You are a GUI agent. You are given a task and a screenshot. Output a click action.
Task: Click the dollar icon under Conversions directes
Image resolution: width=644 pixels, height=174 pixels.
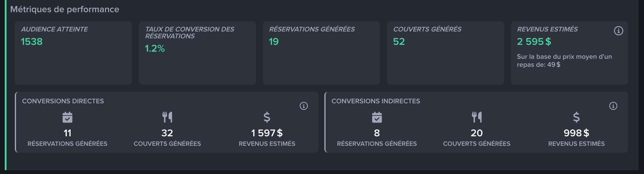267,117
